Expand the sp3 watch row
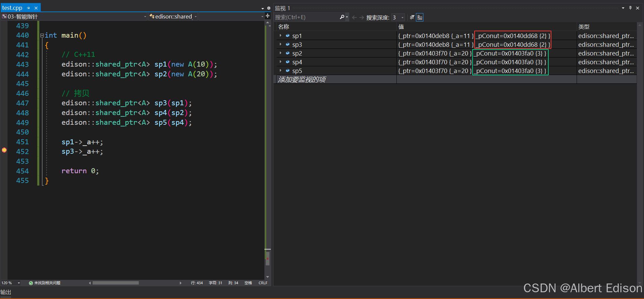Viewport: 644px width, 299px height. pyautogui.click(x=280, y=44)
